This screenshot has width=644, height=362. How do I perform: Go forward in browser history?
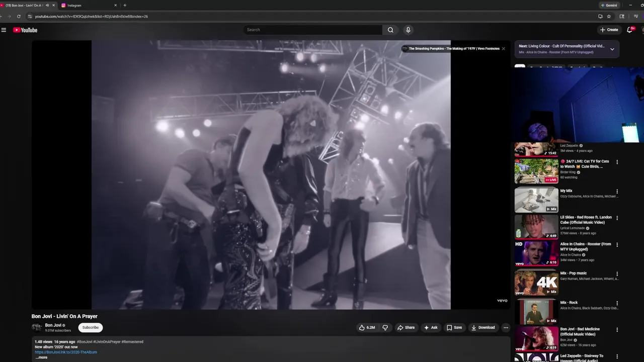[9, 16]
